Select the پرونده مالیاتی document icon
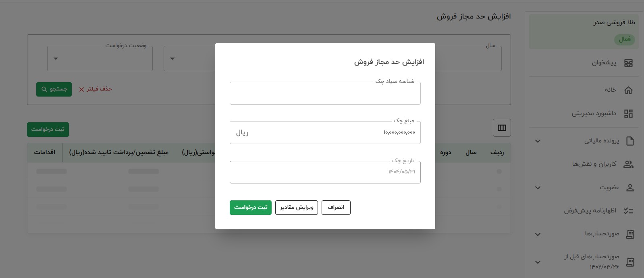Viewport: 644px width, 278px height. 630,141
